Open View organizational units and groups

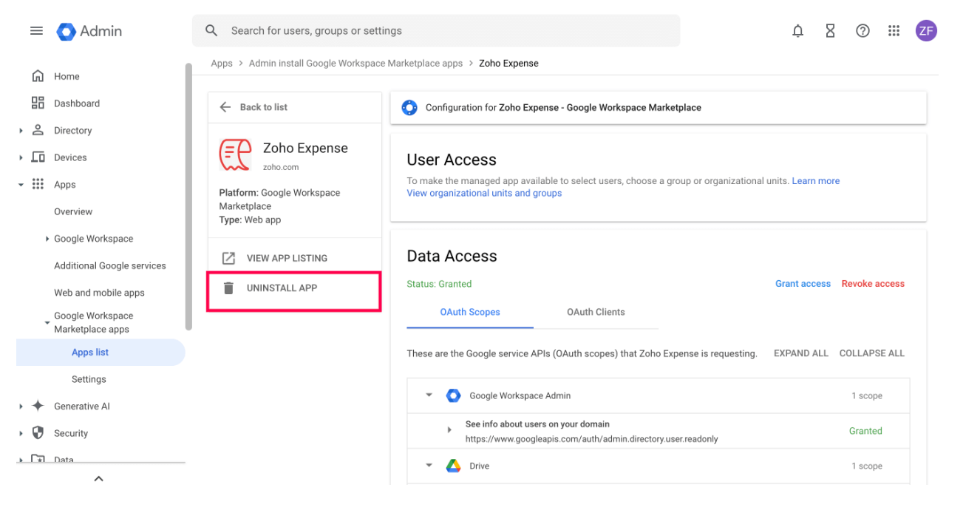pos(484,193)
